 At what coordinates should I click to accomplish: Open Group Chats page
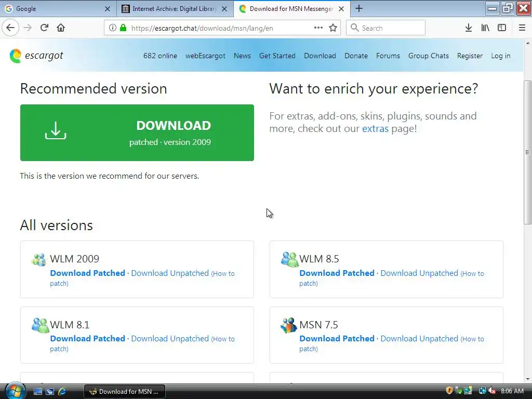pyautogui.click(x=429, y=56)
